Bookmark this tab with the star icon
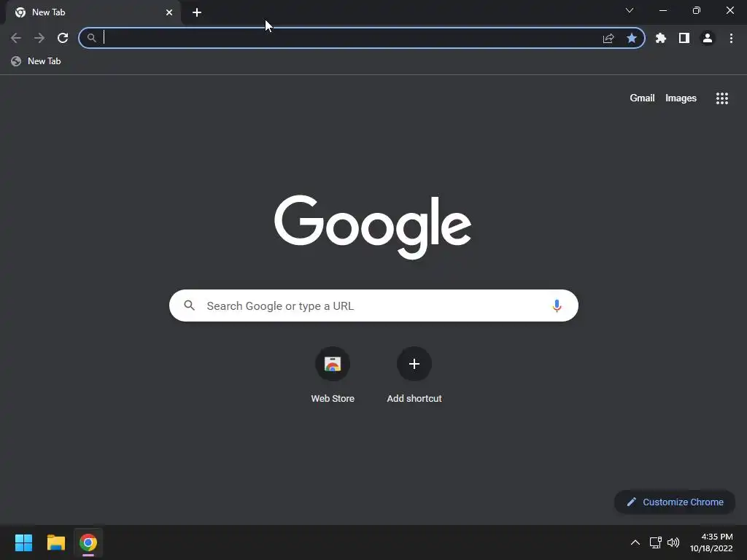747x560 pixels. pyautogui.click(x=632, y=38)
